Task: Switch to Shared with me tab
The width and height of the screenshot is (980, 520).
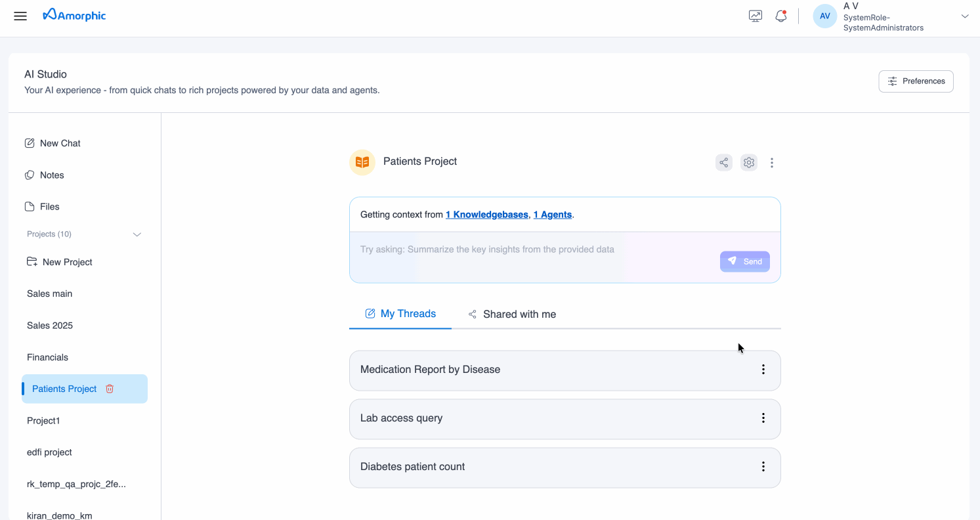Action: point(512,314)
